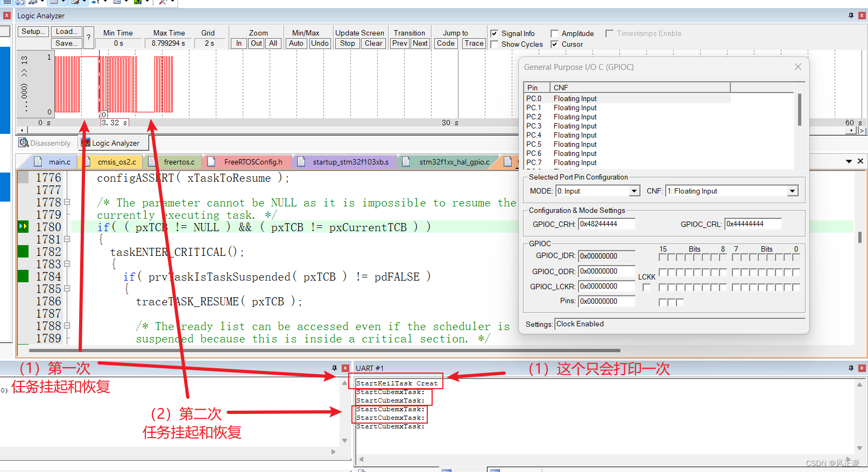
Task: Enable Show Cycles checkbox
Action: [494, 44]
